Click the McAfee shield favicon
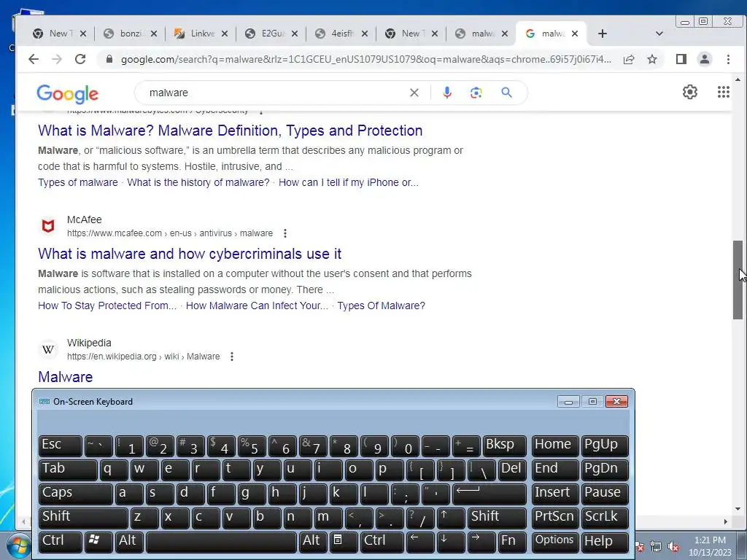Viewport: 747px width, 560px height. point(48,226)
